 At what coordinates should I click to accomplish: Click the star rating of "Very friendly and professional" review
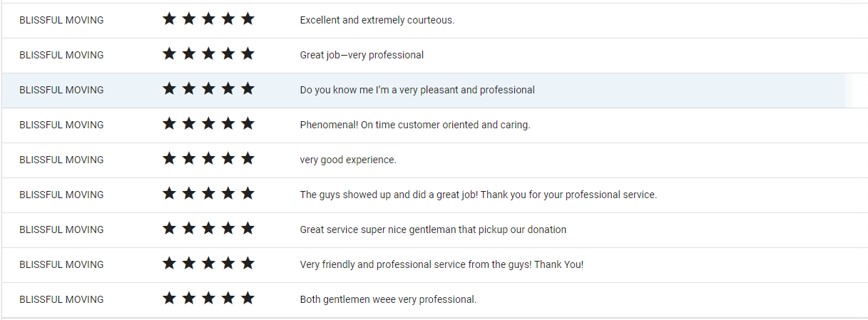point(208,264)
